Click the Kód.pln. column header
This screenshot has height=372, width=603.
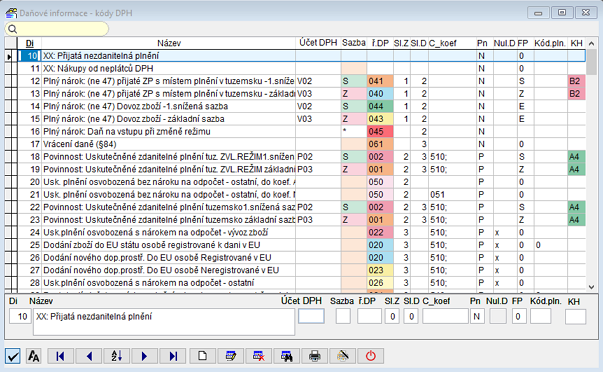[x=550, y=43]
